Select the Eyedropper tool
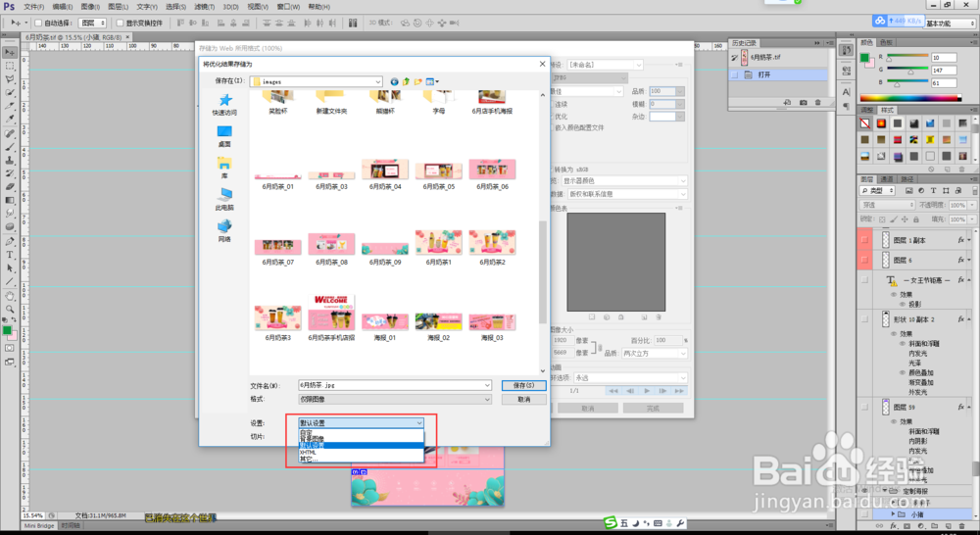980x535 pixels. tap(10, 119)
